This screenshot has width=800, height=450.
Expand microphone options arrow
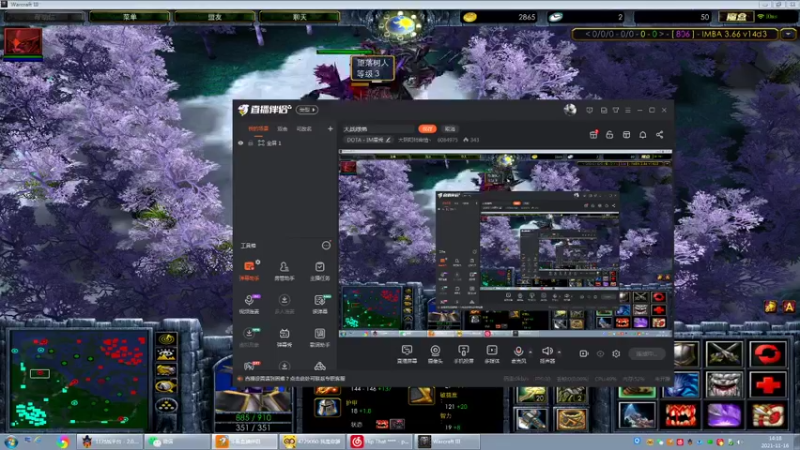click(x=530, y=352)
